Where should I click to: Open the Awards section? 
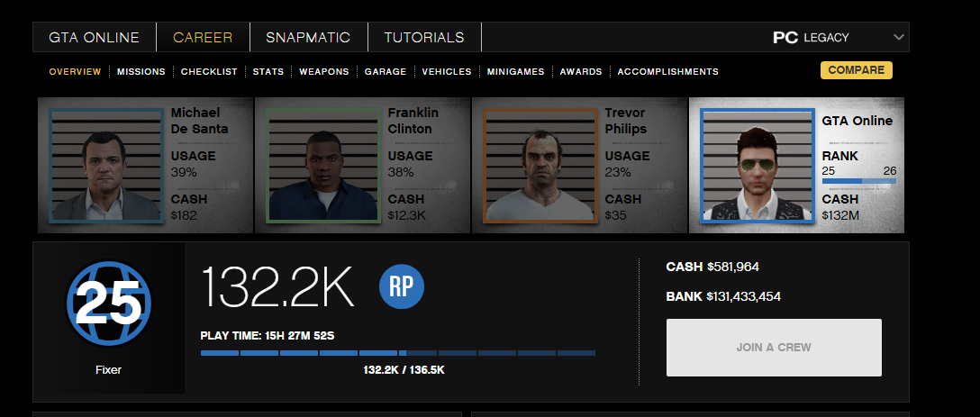pyautogui.click(x=581, y=72)
